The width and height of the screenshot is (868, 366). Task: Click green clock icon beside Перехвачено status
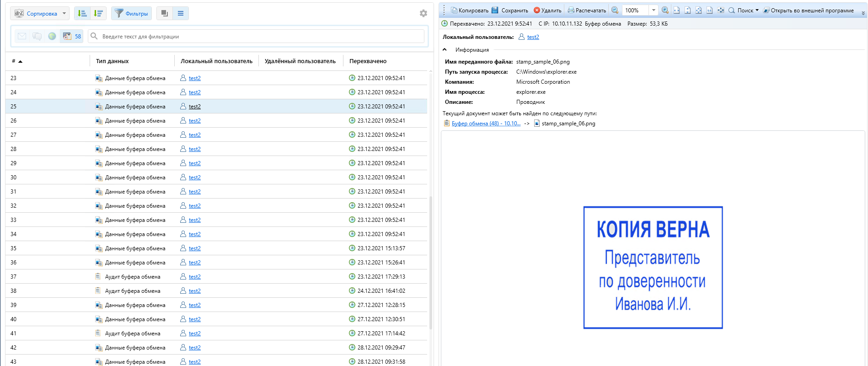tap(445, 23)
